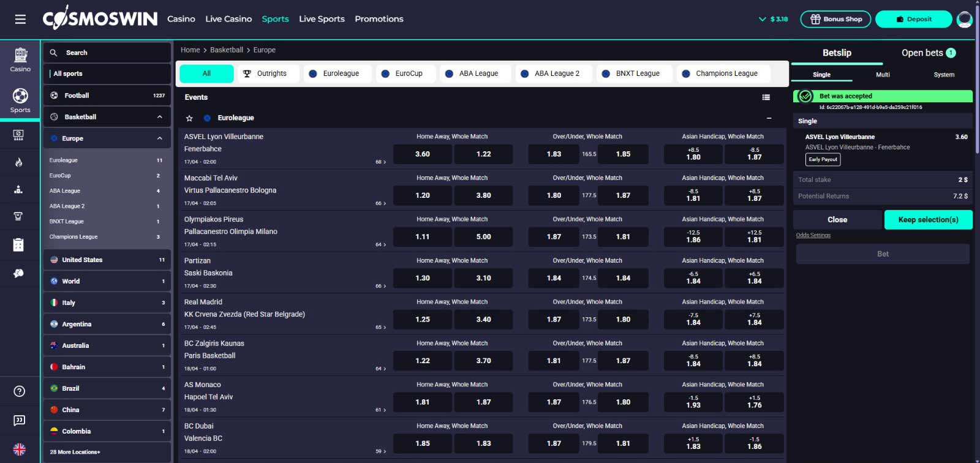Screen dimensions: 980x463
Task: Open the Casino sidebar icon
Action: [20, 59]
